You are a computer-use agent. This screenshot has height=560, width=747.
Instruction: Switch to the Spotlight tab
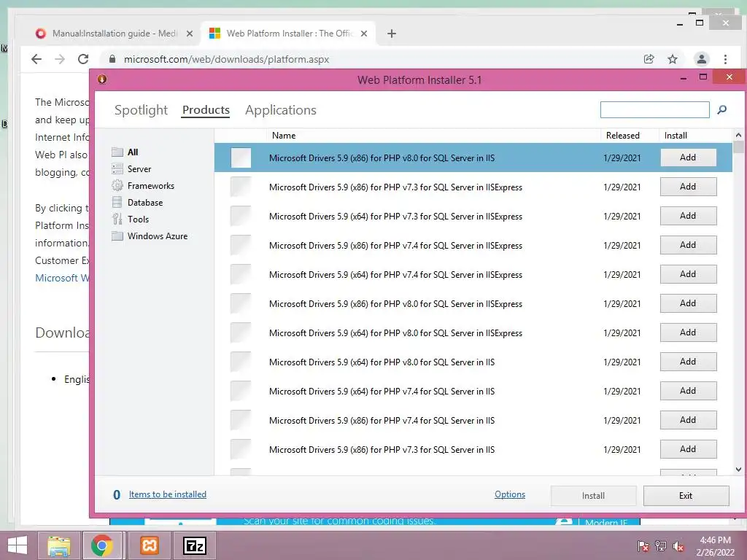click(141, 110)
